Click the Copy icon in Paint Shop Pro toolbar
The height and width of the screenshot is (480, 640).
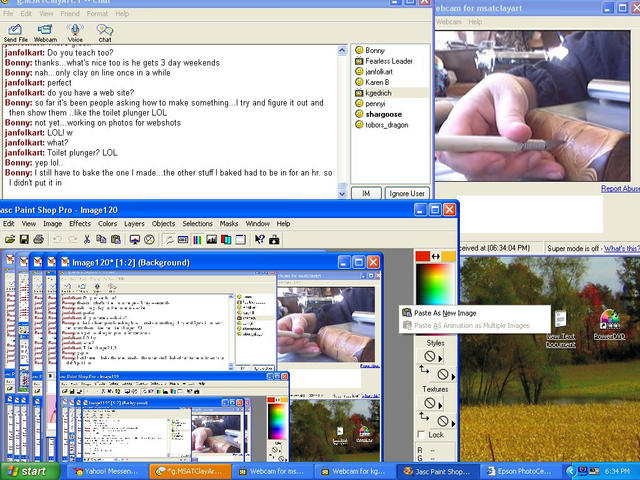click(x=101, y=240)
